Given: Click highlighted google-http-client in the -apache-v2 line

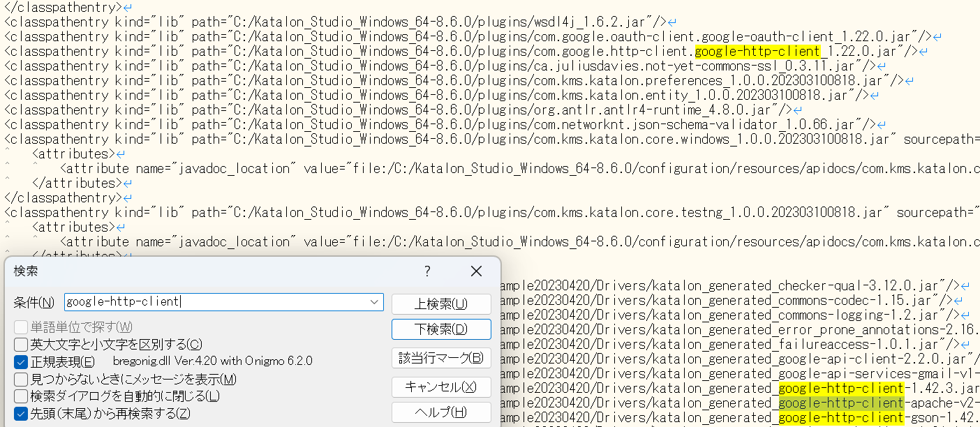Looking at the screenshot, I should point(841,403).
